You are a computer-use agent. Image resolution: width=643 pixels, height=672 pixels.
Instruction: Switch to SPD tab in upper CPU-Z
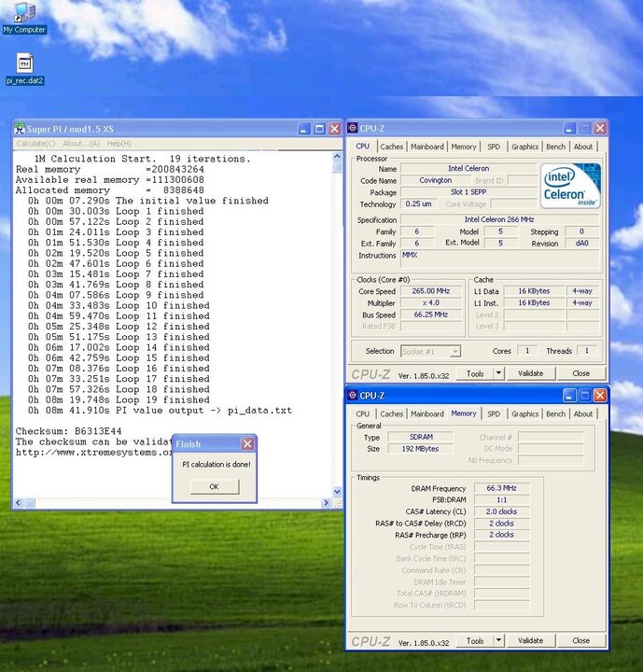(x=494, y=147)
